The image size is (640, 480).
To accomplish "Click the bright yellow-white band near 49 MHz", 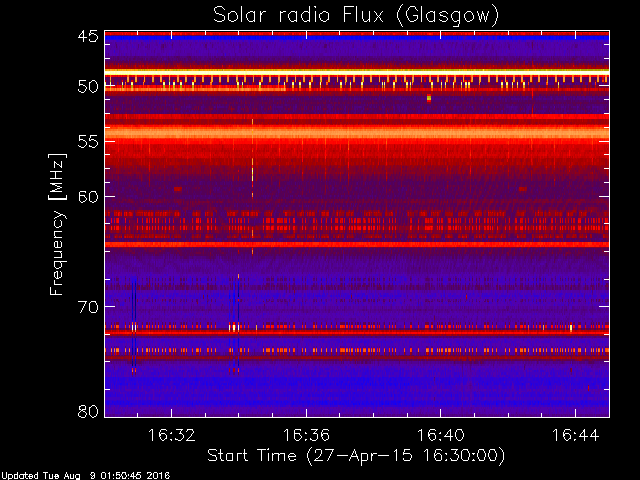I will pyautogui.click(x=357, y=73).
